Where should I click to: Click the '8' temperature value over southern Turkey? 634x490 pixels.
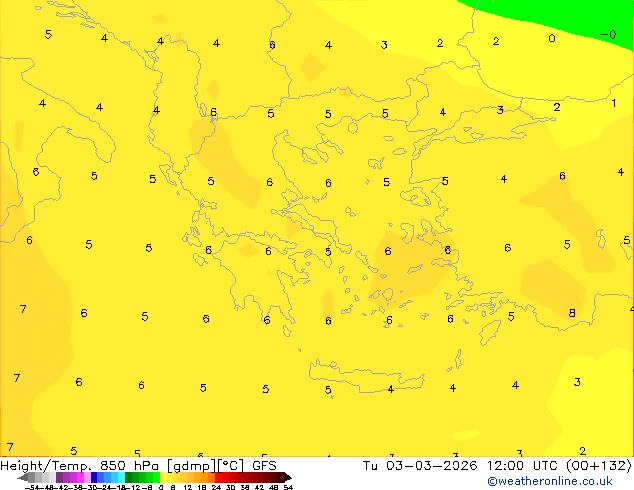coord(572,313)
